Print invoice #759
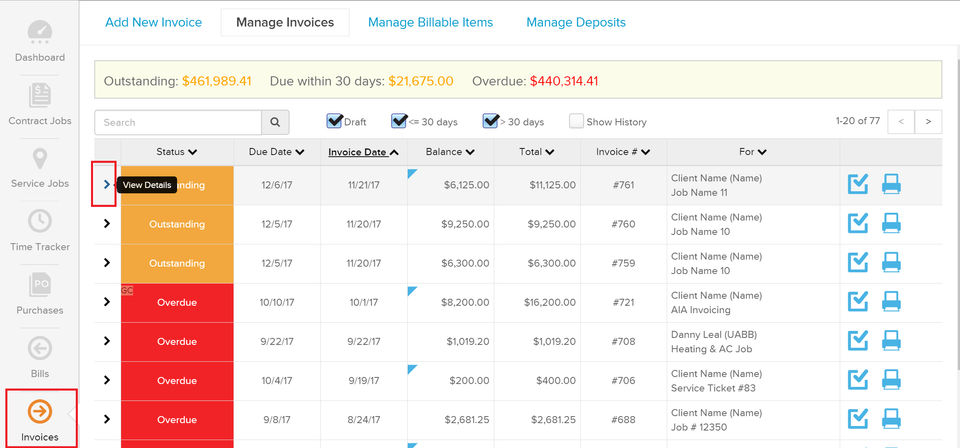This screenshot has width=960, height=448. point(891,263)
